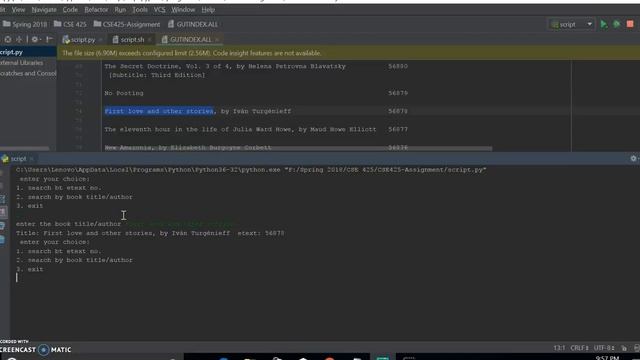Open the UTF-8 encoding selector
The image size is (640, 360).
click(x=604, y=348)
